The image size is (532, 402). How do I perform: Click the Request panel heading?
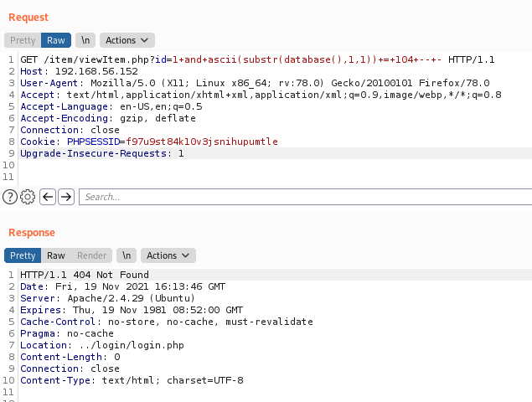[28, 18]
